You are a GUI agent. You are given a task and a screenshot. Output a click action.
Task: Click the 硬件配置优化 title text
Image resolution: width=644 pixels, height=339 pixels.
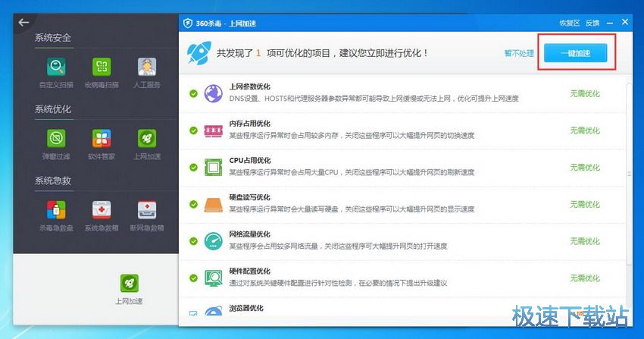[250, 272]
